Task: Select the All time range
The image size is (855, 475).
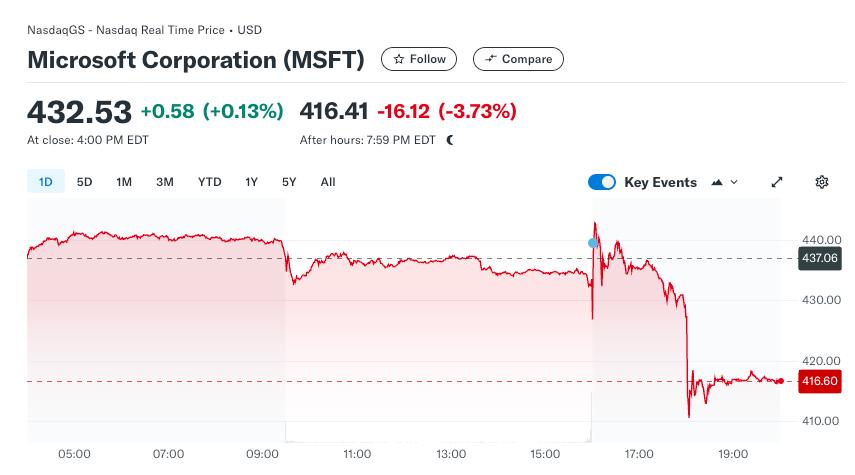Action: coord(328,182)
